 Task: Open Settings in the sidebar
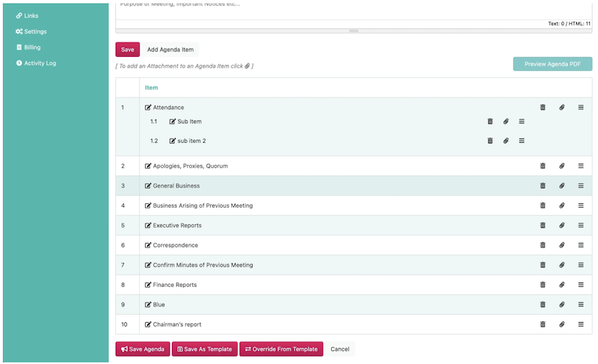[x=31, y=31]
